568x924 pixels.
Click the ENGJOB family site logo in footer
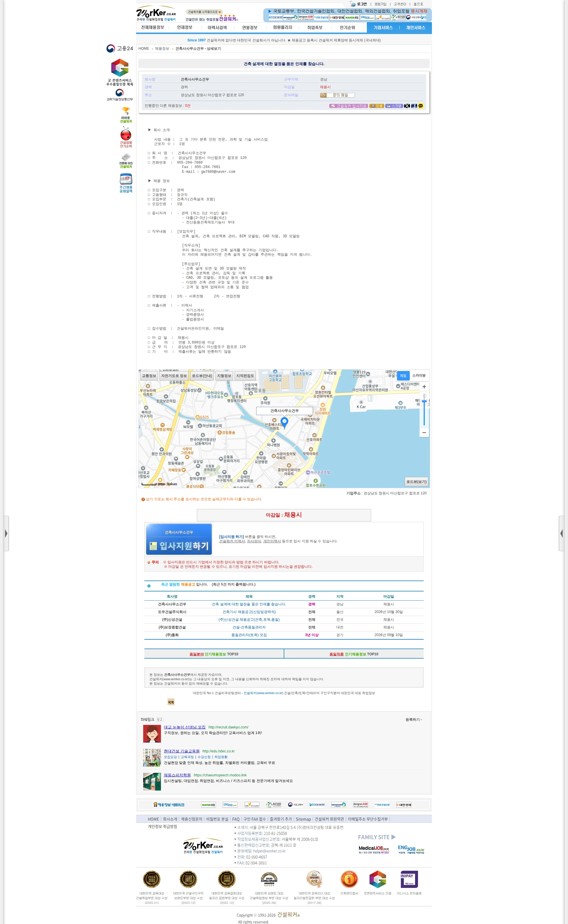(x=411, y=850)
